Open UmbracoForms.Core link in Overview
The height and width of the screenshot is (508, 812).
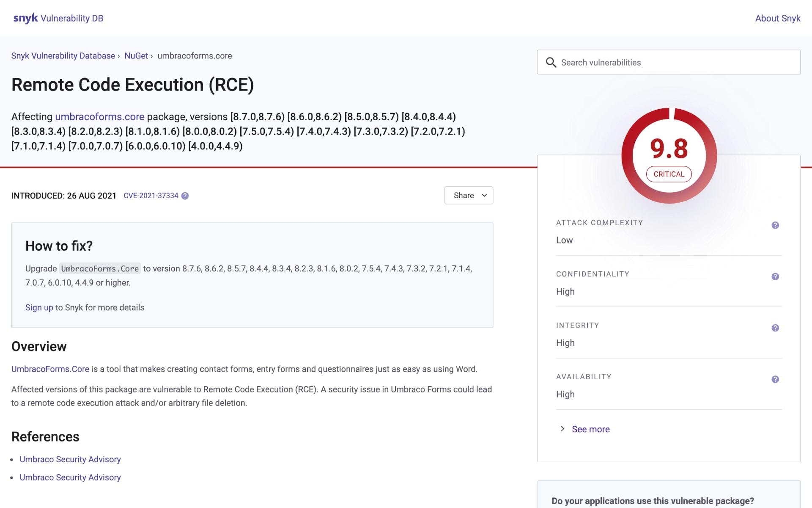point(50,369)
